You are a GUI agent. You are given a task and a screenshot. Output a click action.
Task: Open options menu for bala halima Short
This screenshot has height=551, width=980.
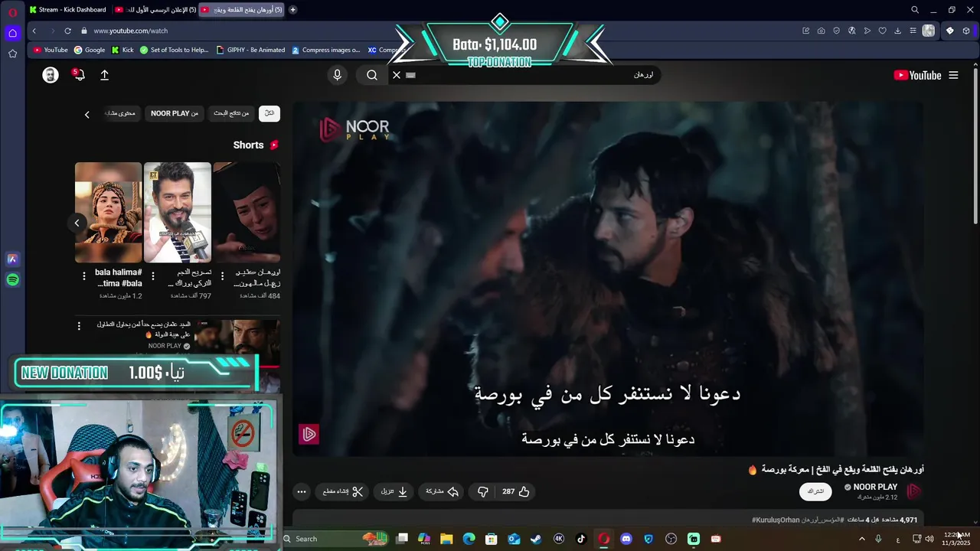tap(83, 275)
